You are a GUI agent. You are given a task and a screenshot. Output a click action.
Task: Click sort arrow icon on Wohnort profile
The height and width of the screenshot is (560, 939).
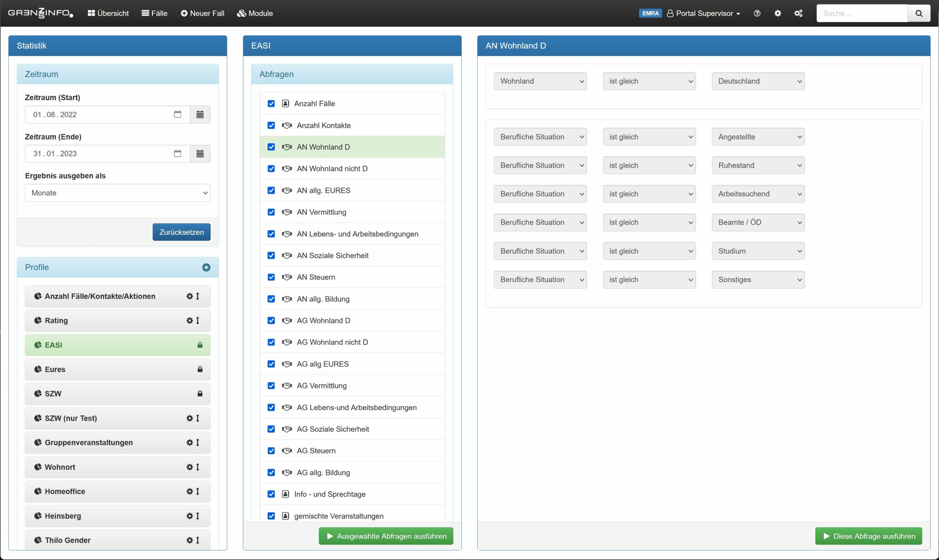tap(197, 467)
